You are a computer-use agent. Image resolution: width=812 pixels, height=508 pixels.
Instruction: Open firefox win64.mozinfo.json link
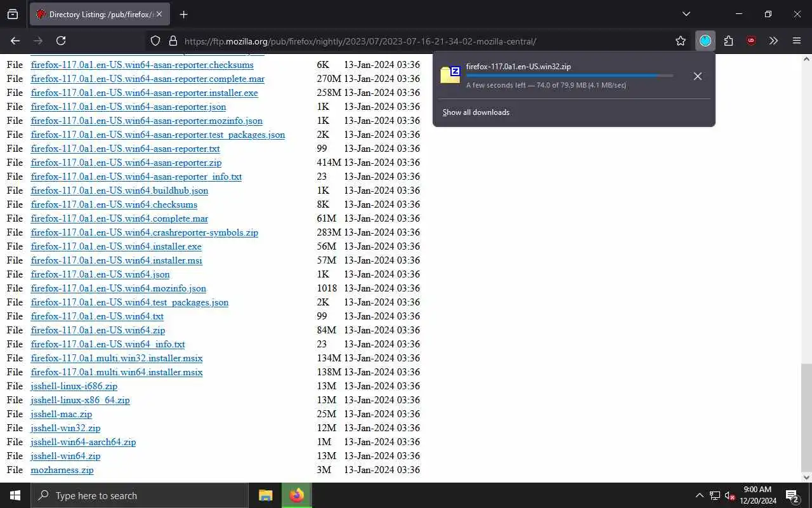click(x=119, y=288)
